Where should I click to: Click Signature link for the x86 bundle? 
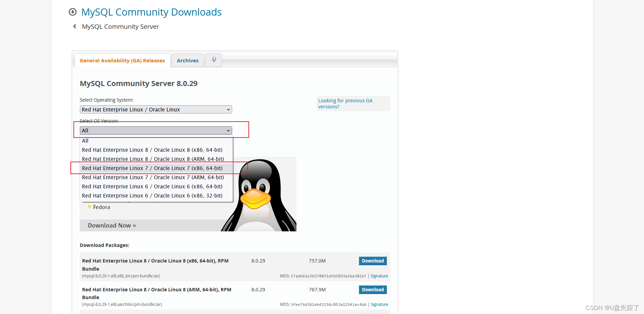[x=379, y=276]
